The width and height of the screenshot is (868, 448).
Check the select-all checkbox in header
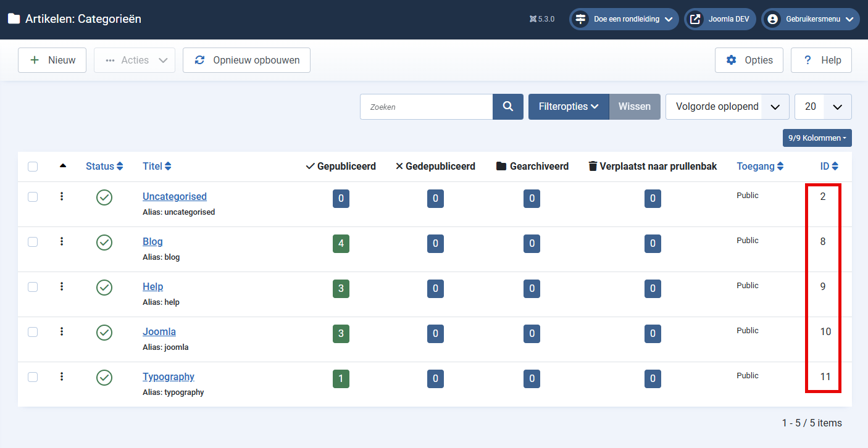pos(33,167)
